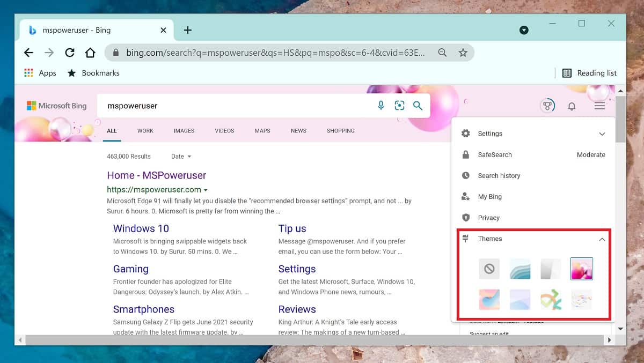Open the 'Gaming' sitelink
This screenshot has width=644, height=363.
click(130, 269)
